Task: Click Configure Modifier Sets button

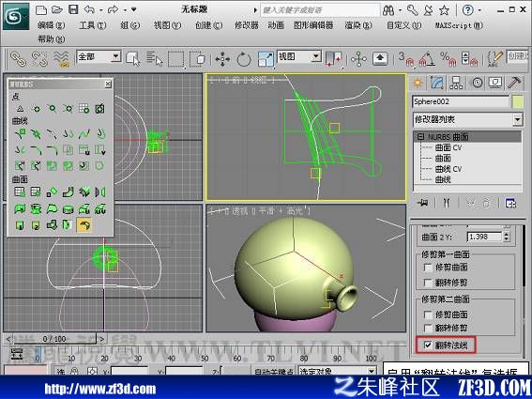Action: click(510, 204)
